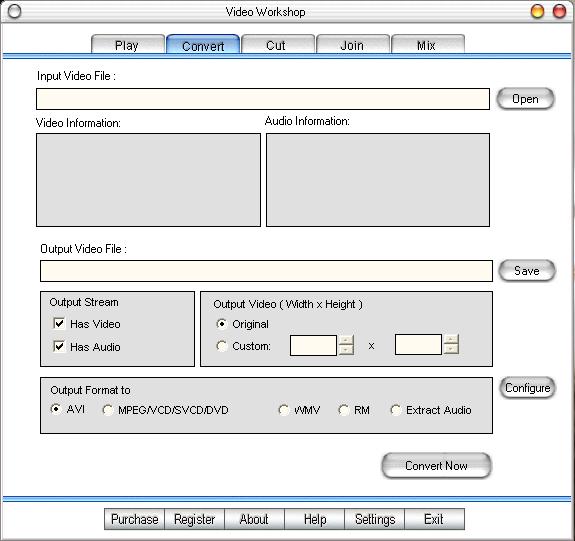Open the Join tab
Image resolution: width=575 pixels, height=541 pixels.
pyautogui.click(x=353, y=44)
